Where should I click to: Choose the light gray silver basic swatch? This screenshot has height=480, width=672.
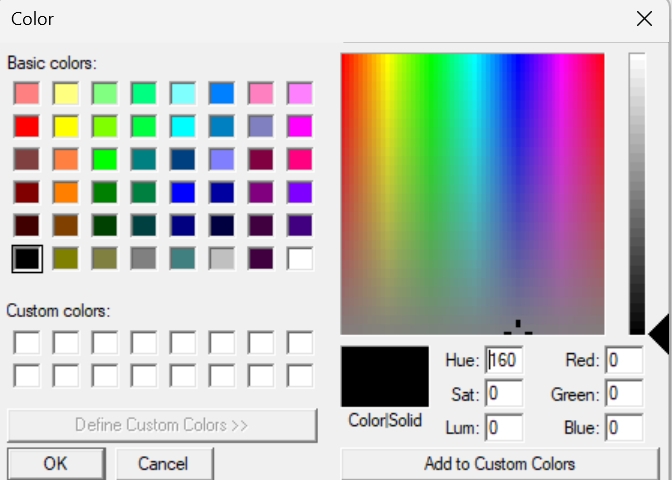(x=222, y=258)
